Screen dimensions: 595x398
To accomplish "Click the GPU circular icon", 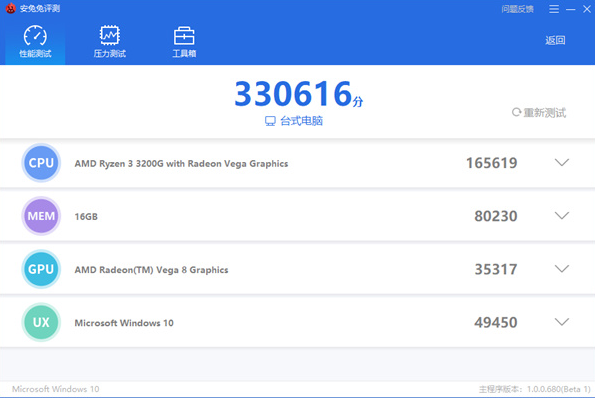I will tap(41, 269).
